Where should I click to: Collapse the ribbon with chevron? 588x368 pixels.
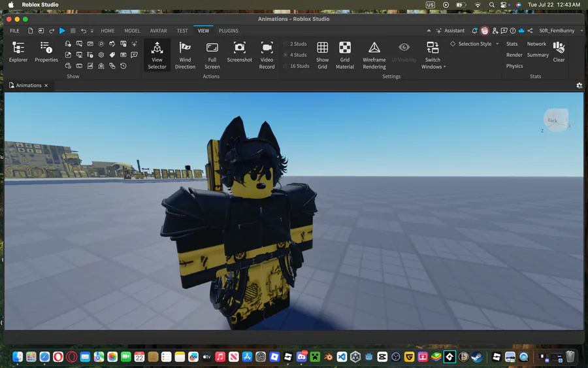coord(429,31)
